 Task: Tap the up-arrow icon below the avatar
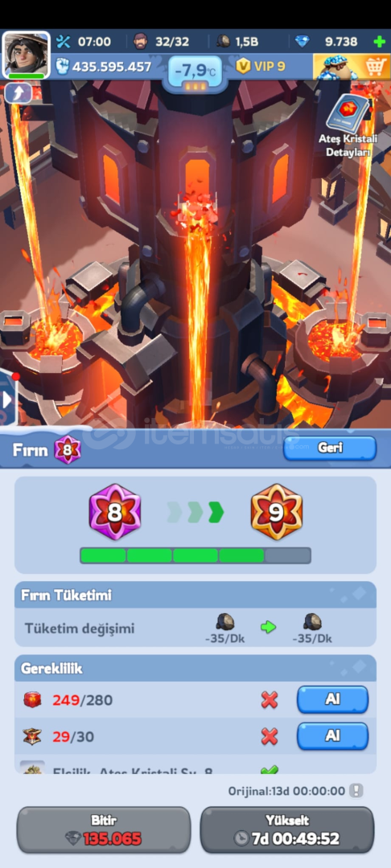point(18,92)
